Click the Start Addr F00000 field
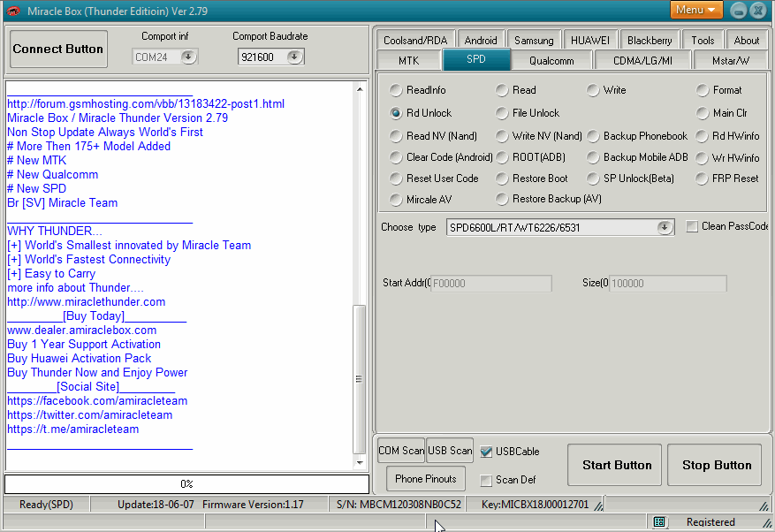Image resolution: width=775 pixels, height=532 pixels. click(490, 284)
